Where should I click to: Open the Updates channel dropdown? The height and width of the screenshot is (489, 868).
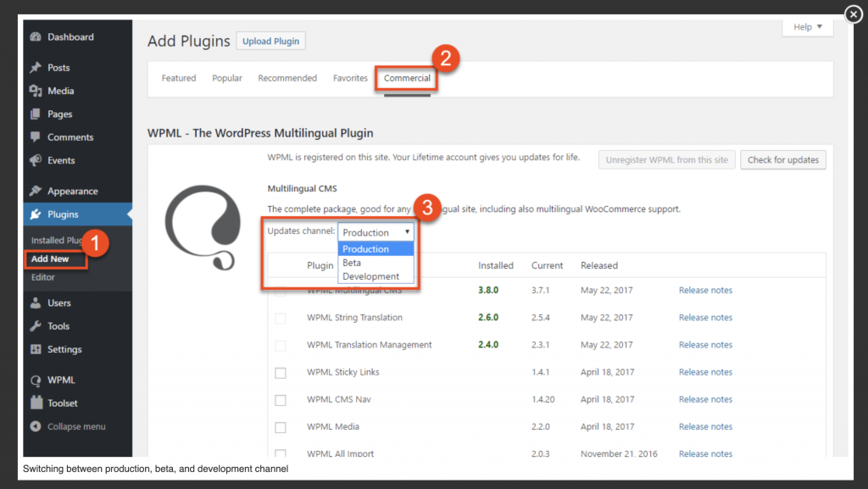tap(376, 232)
